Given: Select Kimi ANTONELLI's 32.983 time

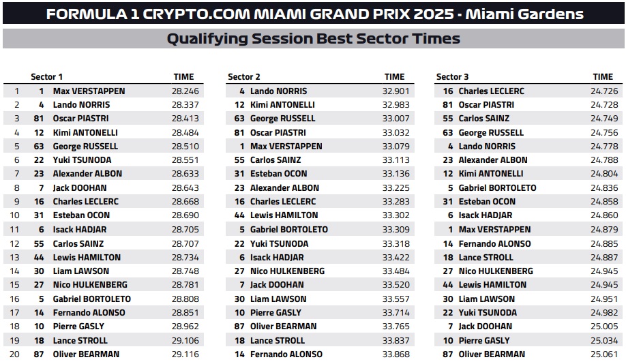Looking at the screenshot, I should [x=396, y=105].
